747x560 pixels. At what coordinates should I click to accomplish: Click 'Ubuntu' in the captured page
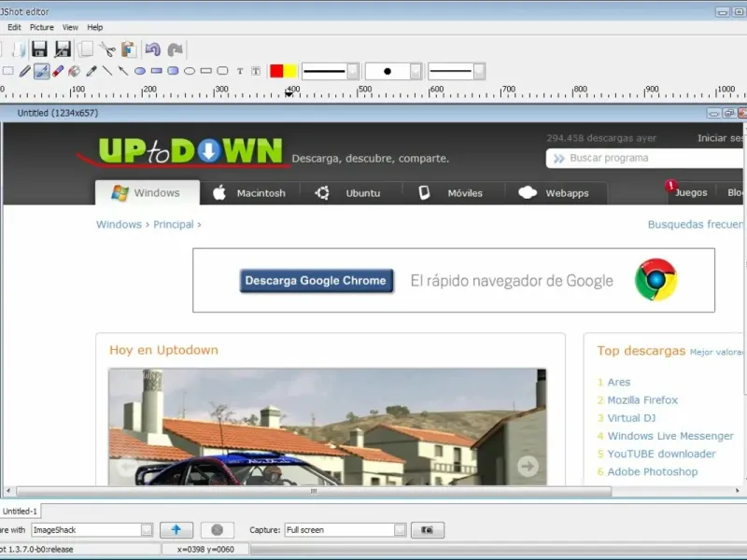pos(363,193)
